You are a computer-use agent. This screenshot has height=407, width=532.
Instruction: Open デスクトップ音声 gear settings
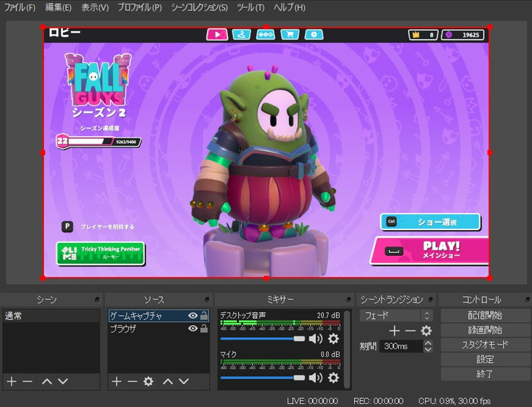tap(334, 339)
